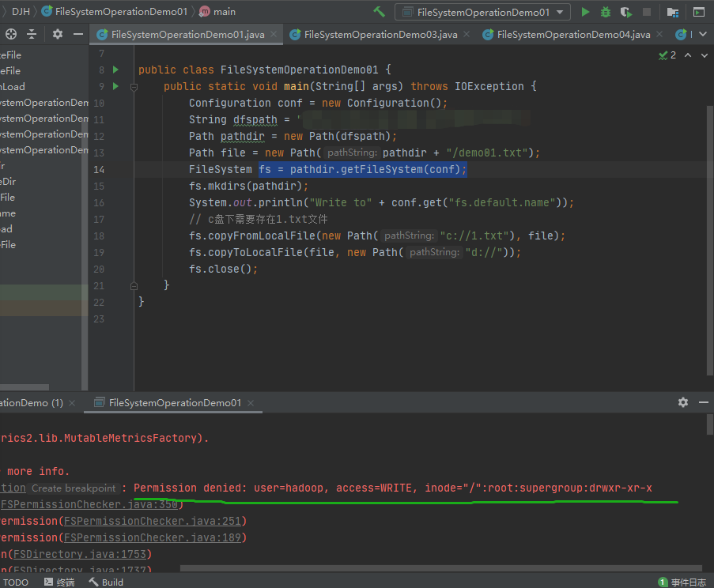Select the eDir item in Project tree
714x588 pixels.
coord(8,182)
